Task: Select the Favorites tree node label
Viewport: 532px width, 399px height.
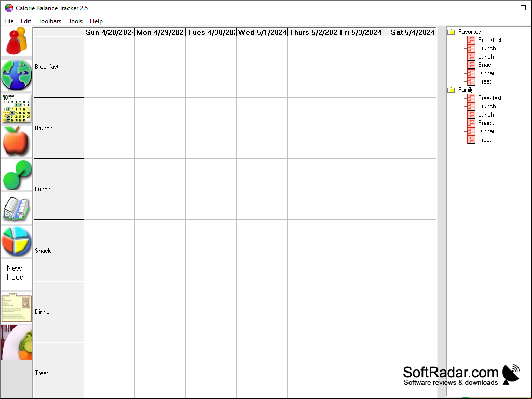Action: (469, 32)
